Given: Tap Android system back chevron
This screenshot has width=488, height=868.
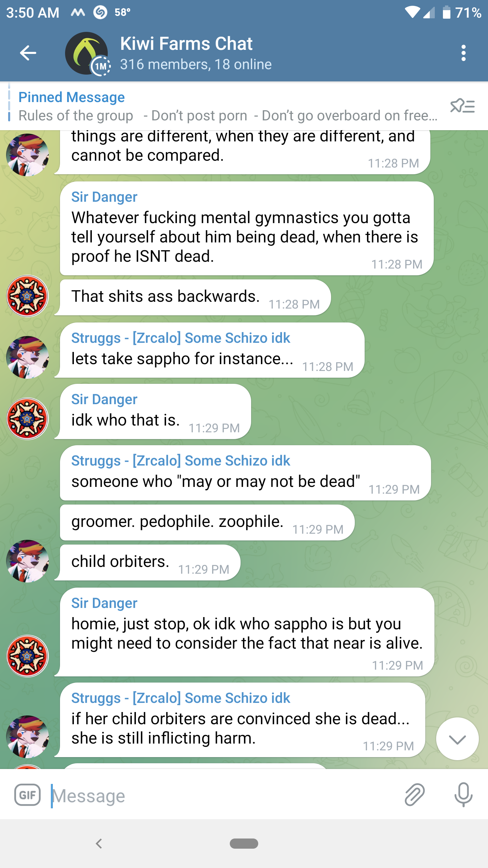Looking at the screenshot, I should (x=99, y=843).
